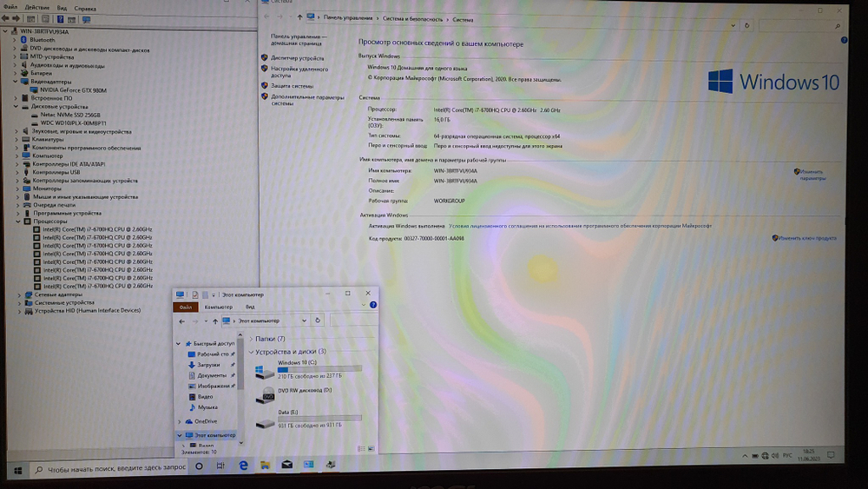
Task: Select OneDrive in Explorer sidebar
Action: pos(206,421)
